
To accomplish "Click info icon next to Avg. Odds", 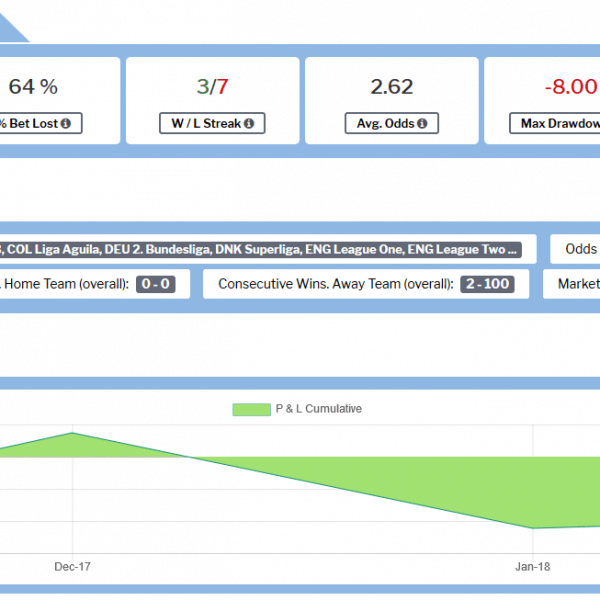I will (422, 124).
